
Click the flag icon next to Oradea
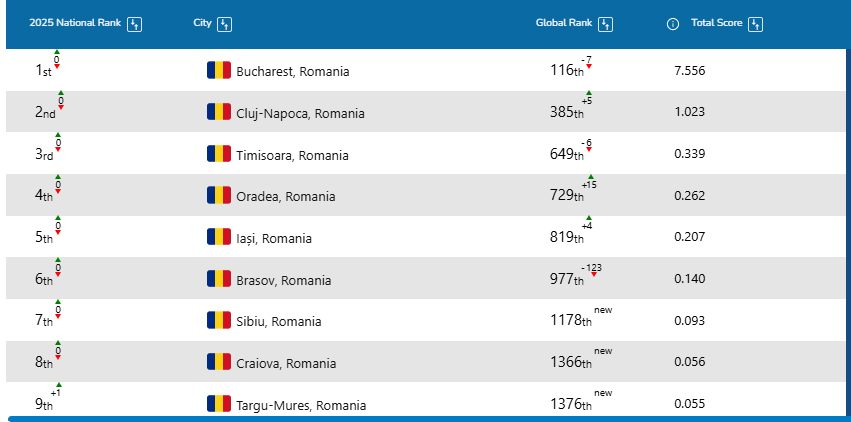(219, 196)
